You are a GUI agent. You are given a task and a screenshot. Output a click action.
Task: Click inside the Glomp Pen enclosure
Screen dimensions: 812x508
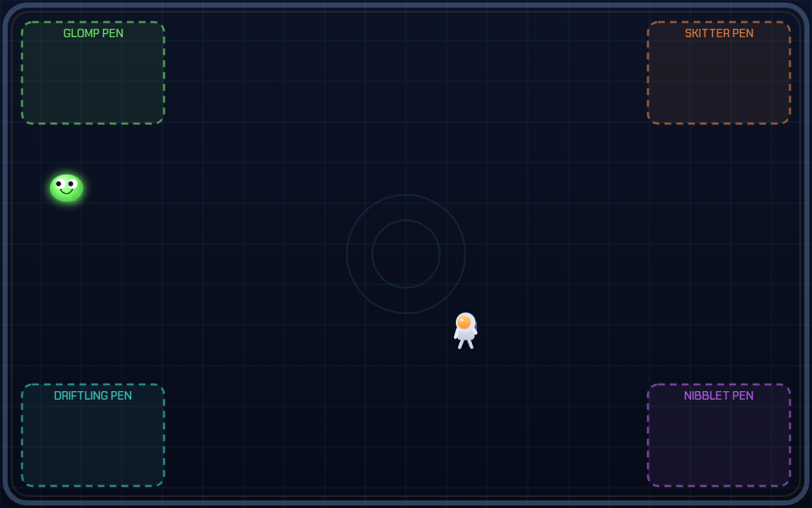(x=93, y=73)
